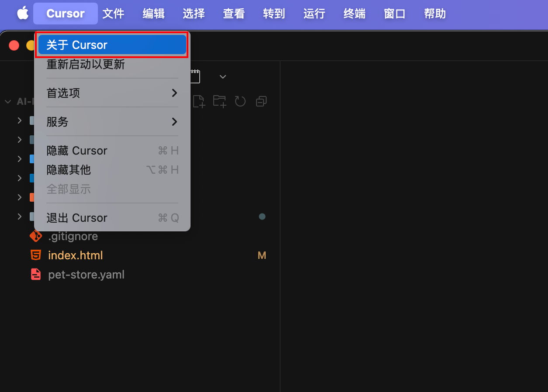Create a new file with the New File icon

pos(199,101)
